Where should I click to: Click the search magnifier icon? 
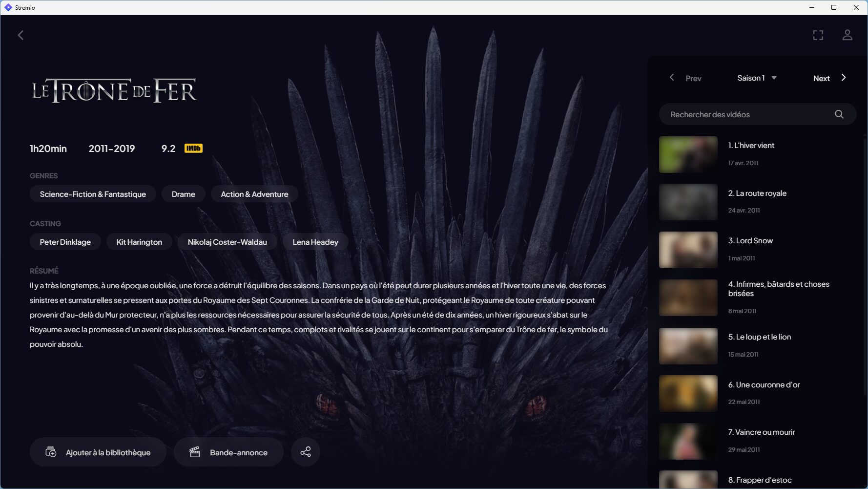tap(839, 114)
